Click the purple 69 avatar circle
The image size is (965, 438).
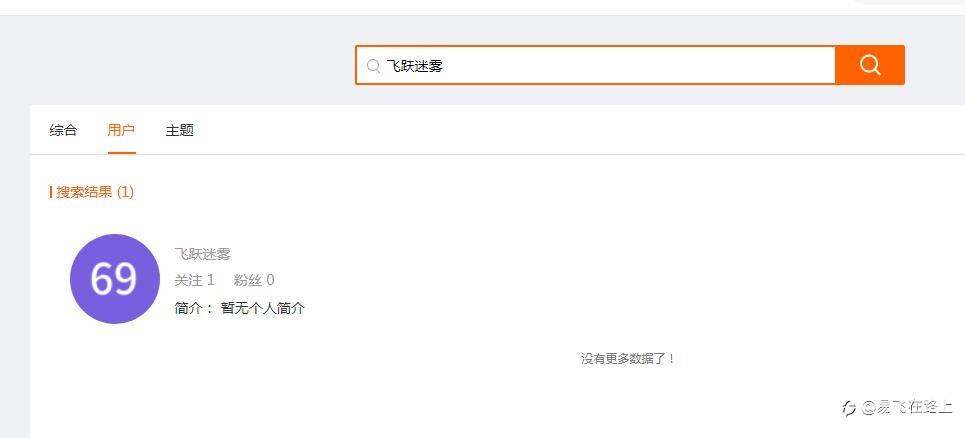tap(114, 279)
